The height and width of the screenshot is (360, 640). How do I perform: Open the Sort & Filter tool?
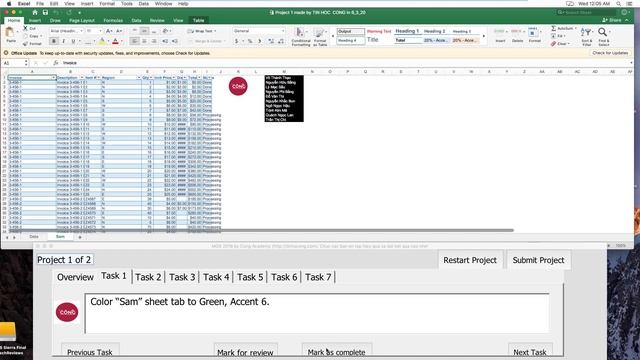click(x=587, y=37)
